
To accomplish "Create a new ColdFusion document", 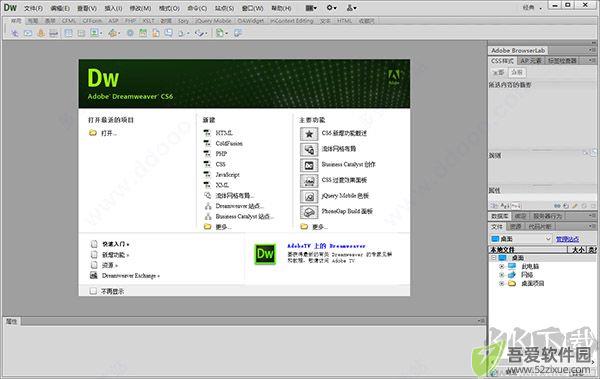I will tap(229, 143).
